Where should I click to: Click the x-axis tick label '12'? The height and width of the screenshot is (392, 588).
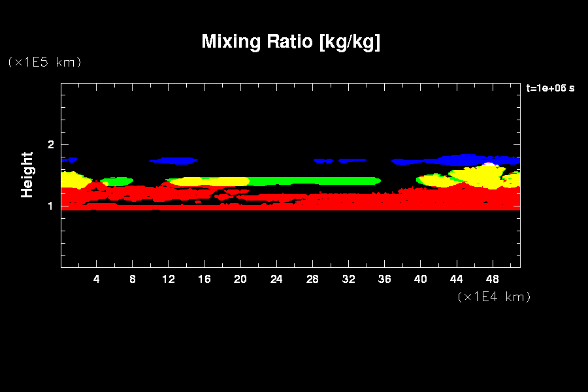coord(169,279)
